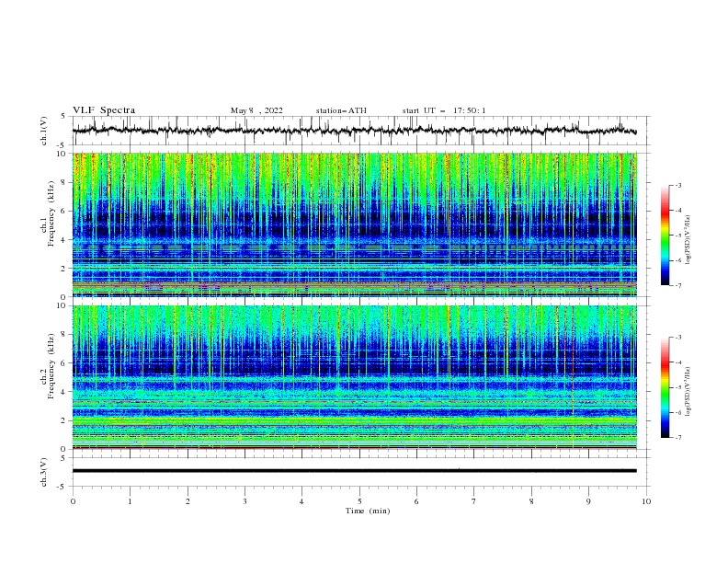The width and height of the screenshot is (728, 563).
Task: Click the upper PSD color scale bar
Action: (665, 236)
